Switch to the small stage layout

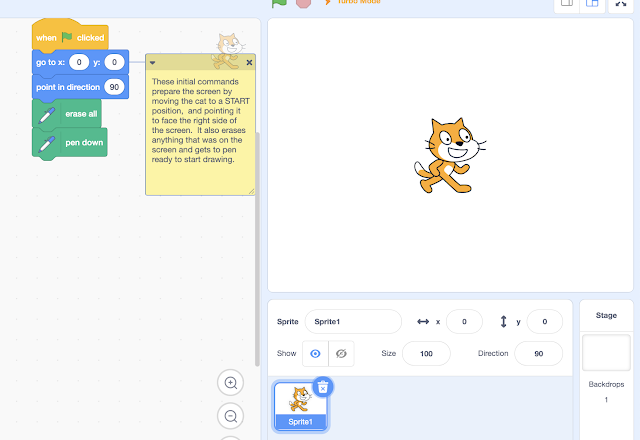pos(567,4)
